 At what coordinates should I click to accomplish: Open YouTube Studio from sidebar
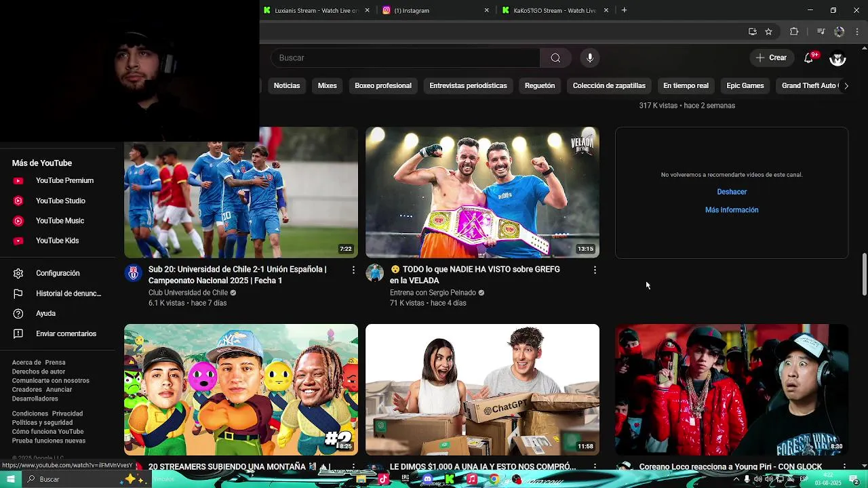click(58, 201)
